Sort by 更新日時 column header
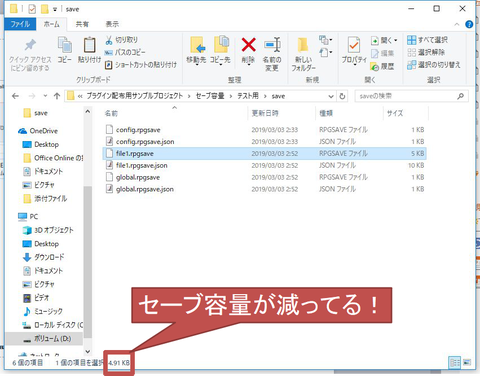 click(265, 113)
